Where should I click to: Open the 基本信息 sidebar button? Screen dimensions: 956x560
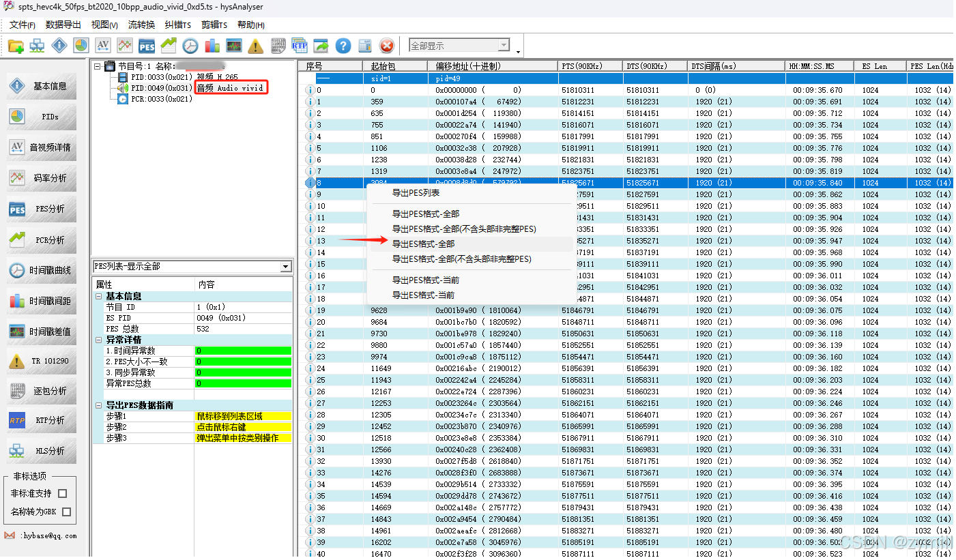(x=42, y=86)
